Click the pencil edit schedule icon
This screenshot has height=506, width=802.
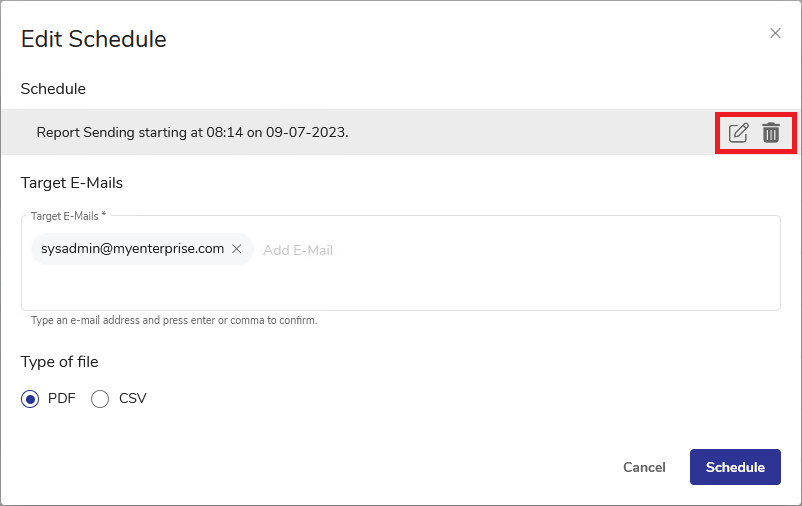point(738,132)
